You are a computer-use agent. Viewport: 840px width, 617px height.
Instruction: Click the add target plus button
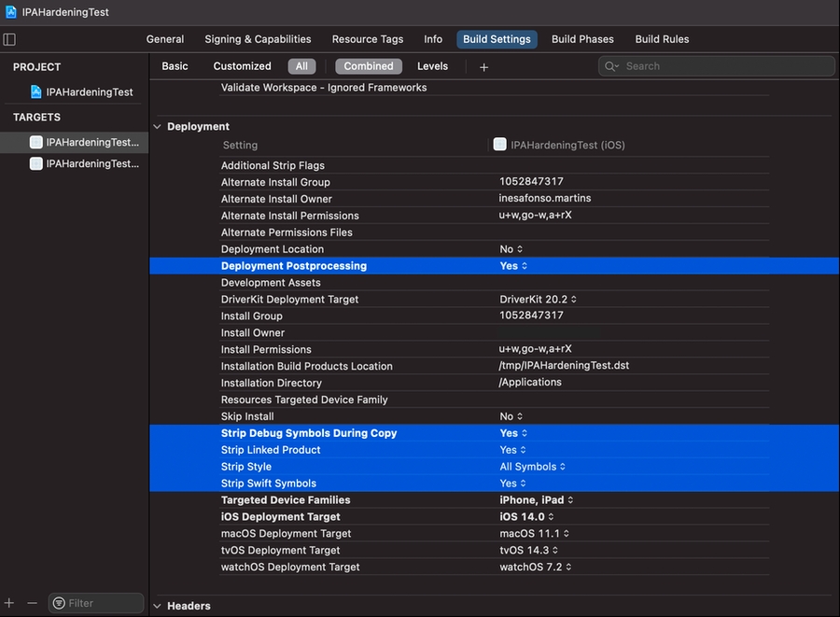click(9, 603)
